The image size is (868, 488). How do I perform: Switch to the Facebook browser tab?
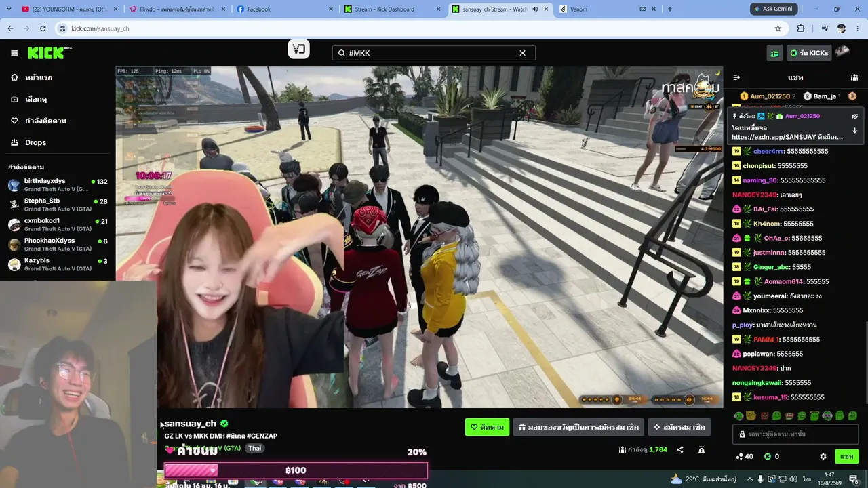coord(285,9)
